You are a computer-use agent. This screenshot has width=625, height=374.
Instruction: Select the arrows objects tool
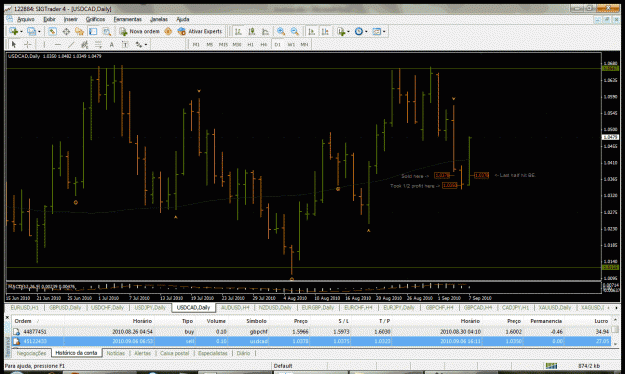pos(139,44)
